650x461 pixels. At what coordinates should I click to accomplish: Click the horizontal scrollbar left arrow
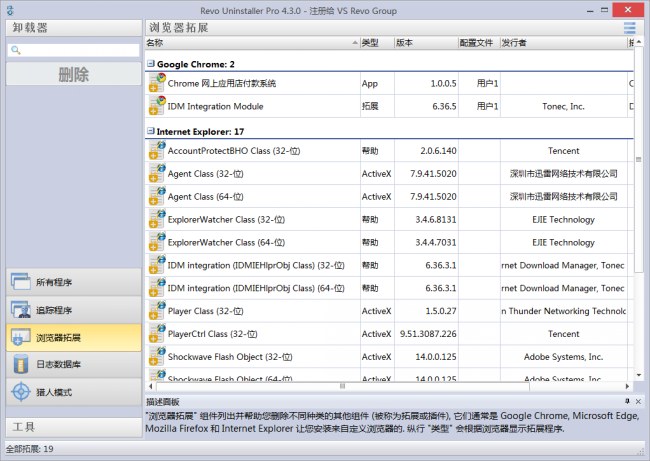coord(150,386)
